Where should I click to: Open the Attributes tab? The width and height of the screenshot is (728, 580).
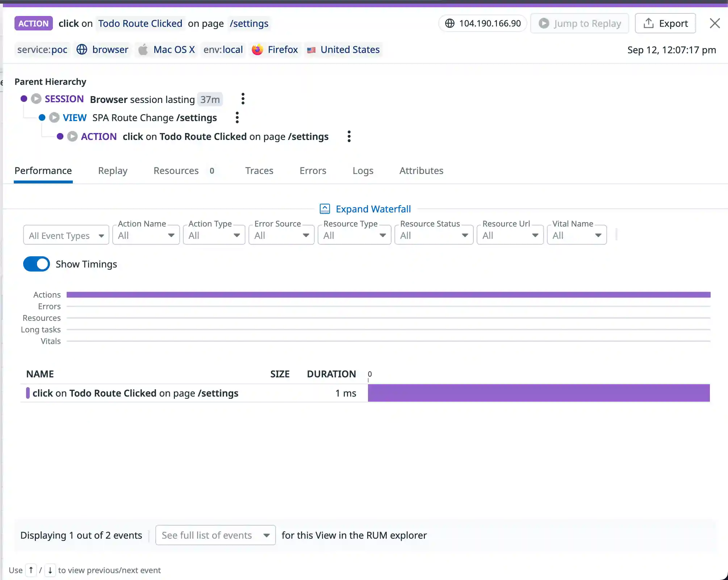[421, 171]
